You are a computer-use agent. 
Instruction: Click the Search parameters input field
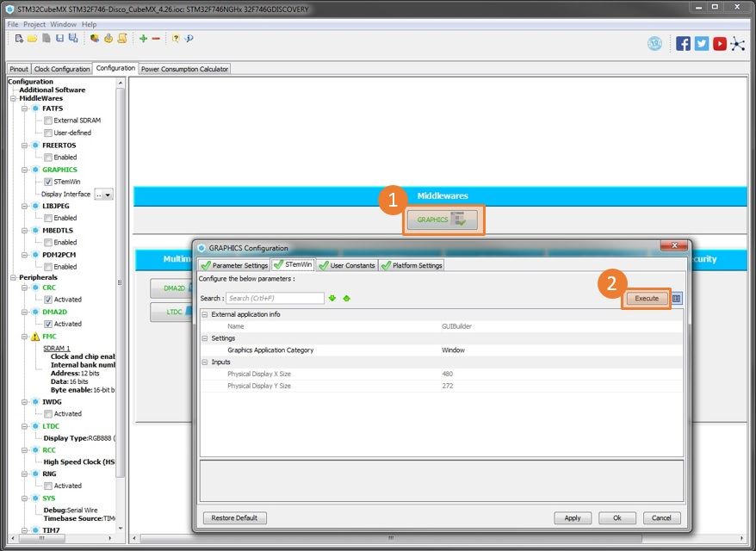click(x=275, y=299)
